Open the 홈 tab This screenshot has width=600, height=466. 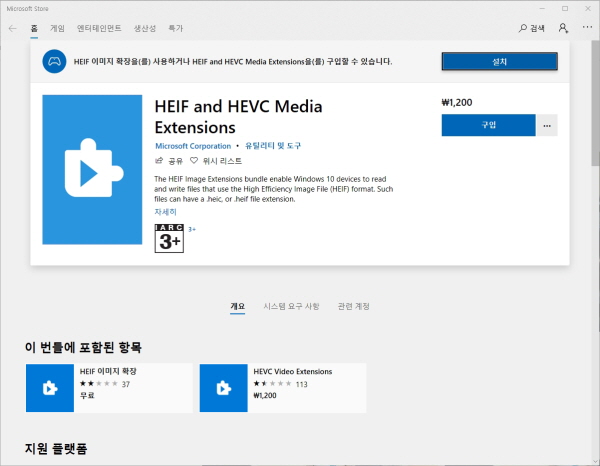point(34,28)
